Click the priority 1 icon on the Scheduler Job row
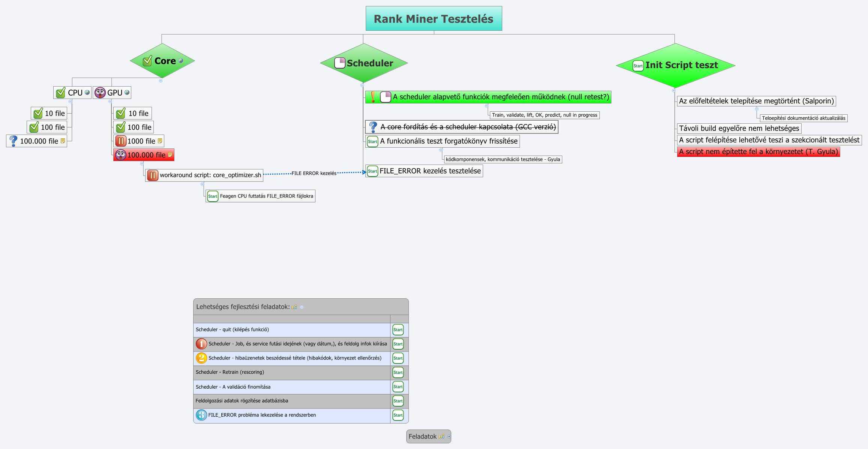Image resolution: width=868 pixels, height=449 pixels. (201, 344)
